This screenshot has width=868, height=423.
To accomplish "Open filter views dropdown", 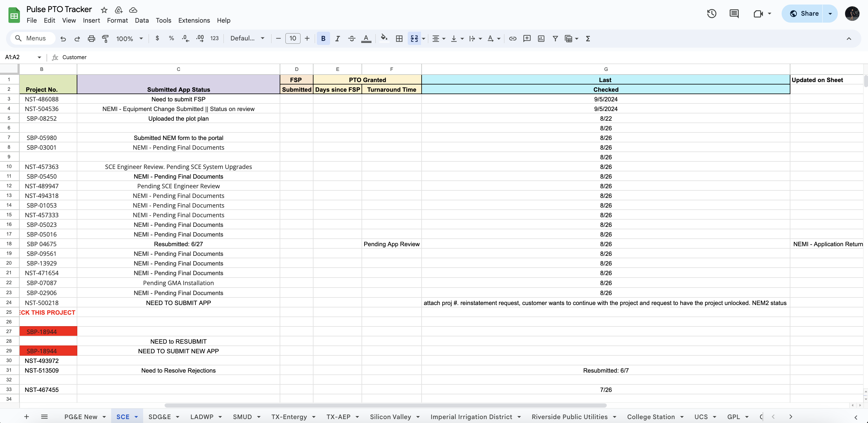I will (x=571, y=39).
